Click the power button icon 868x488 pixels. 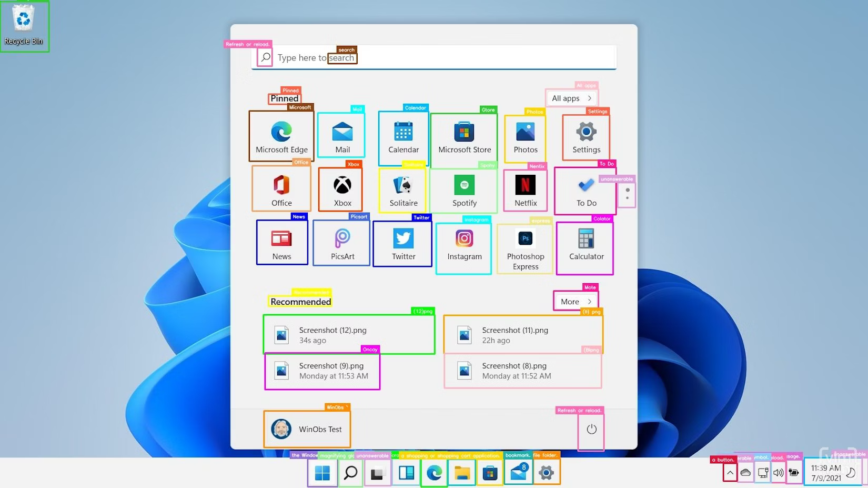pyautogui.click(x=591, y=429)
